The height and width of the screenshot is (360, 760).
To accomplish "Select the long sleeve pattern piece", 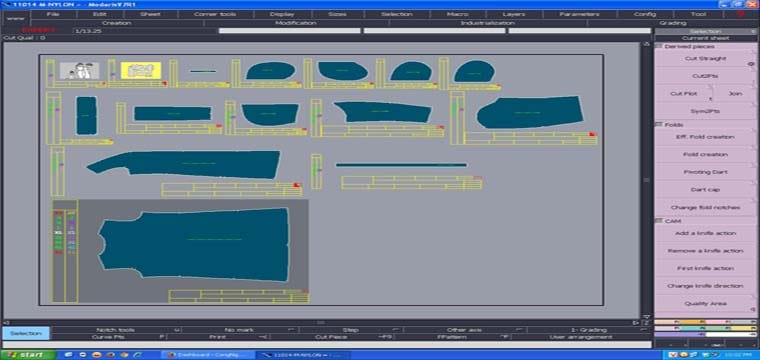I will point(184,164).
